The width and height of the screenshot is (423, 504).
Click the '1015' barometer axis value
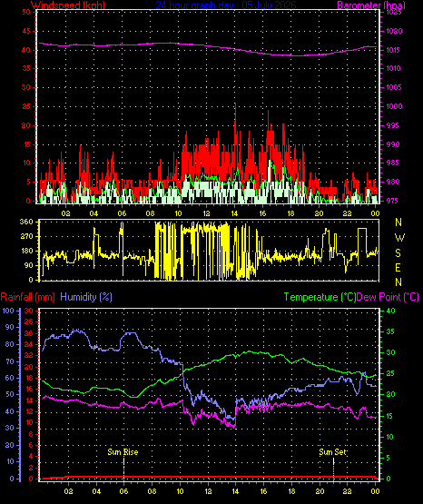[x=394, y=50]
